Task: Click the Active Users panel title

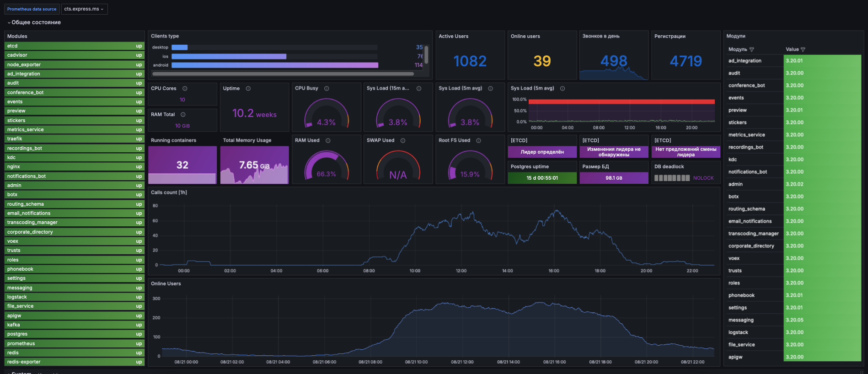Action: [x=454, y=36]
